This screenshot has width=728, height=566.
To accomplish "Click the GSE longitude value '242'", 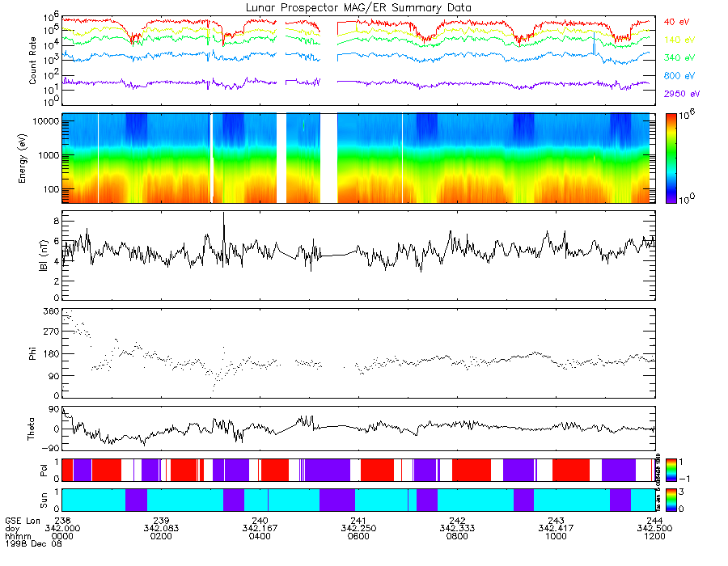I will pyautogui.click(x=457, y=521).
